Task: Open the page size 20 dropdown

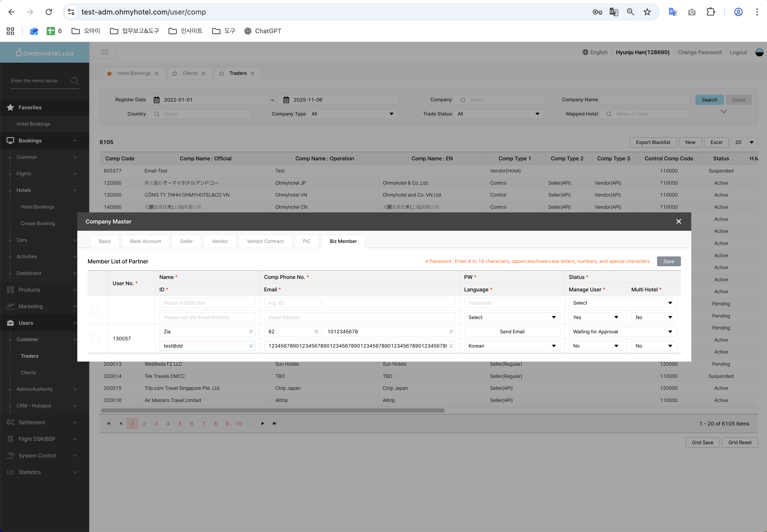Action: click(744, 142)
